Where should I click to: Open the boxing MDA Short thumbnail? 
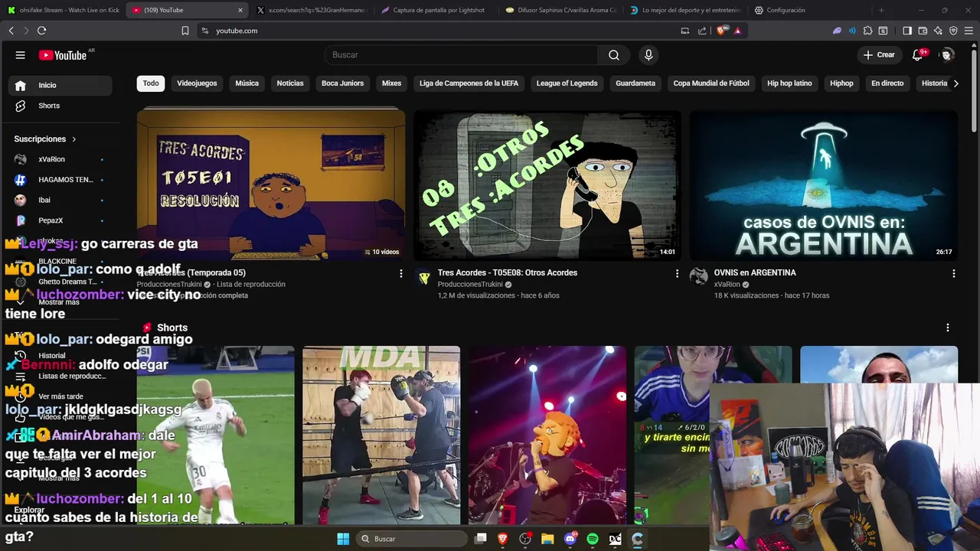pos(381,435)
